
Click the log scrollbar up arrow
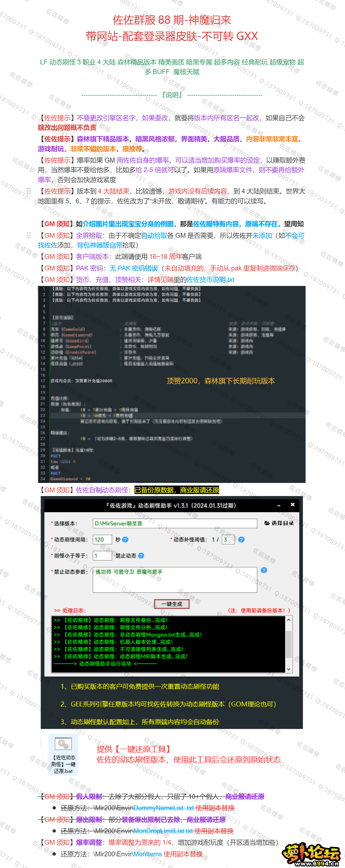click(288, 620)
